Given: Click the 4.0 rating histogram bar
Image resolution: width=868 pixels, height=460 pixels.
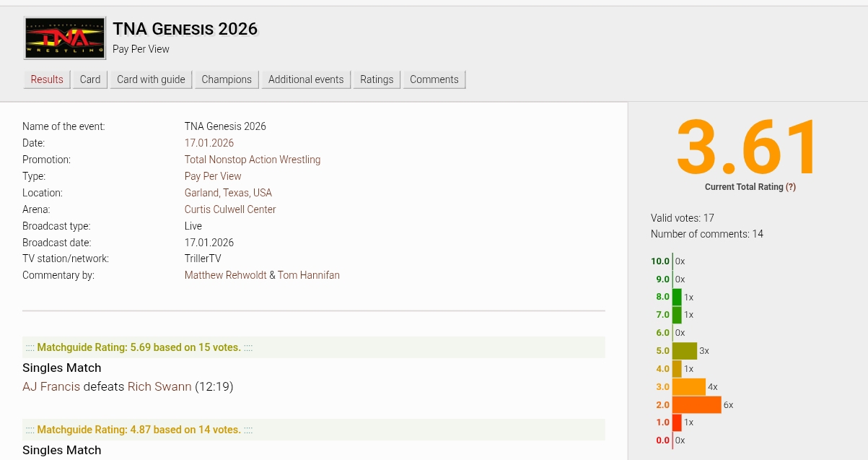Looking at the screenshot, I should pos(677,369).
